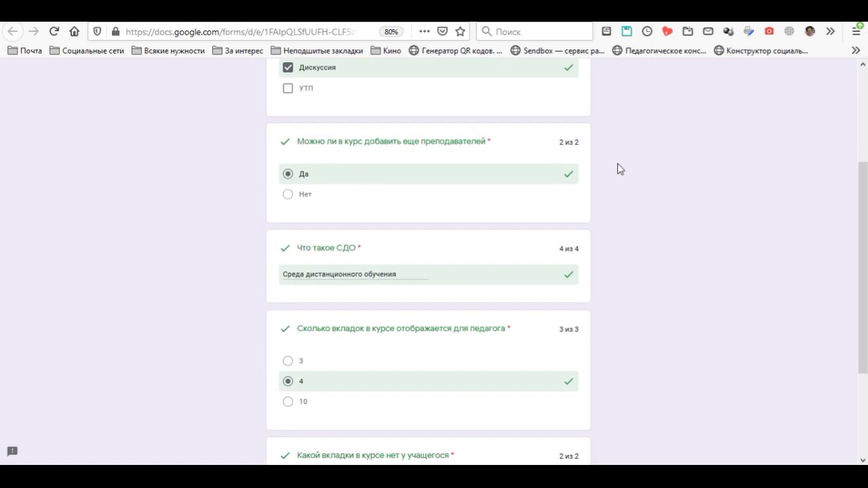Show more toolbar extensions overflow

click(830, 31)
